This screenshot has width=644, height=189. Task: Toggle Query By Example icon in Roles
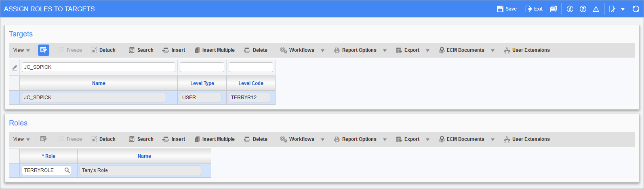point(44,139)
